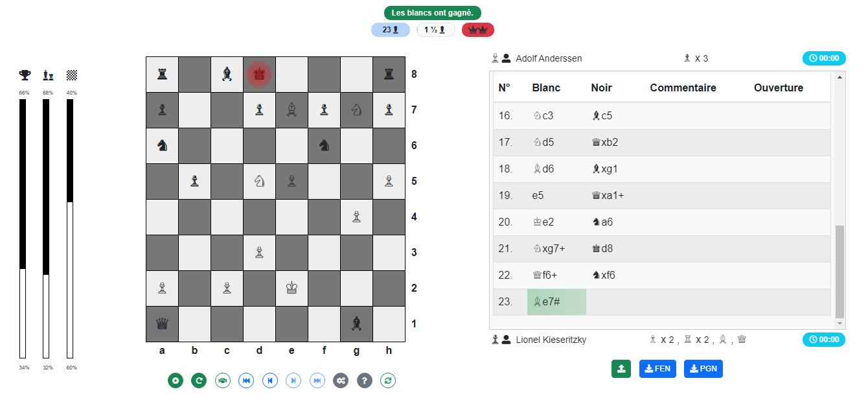Jump to the first move of the game
The width and height of the screenshot is (868, 409).
tap(246, 380)
